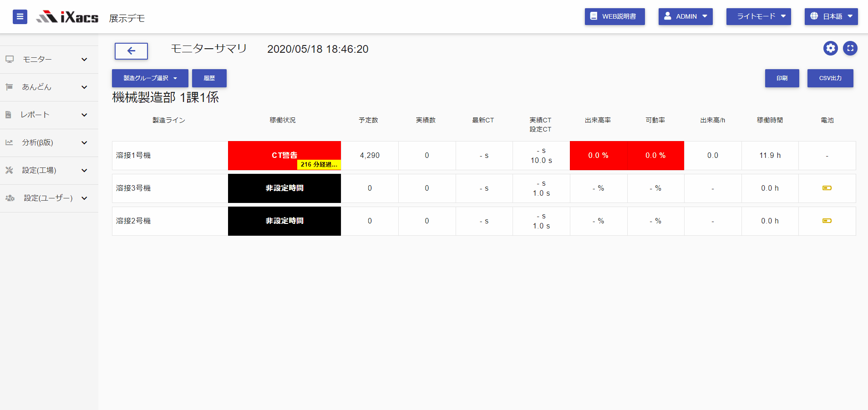
Task: Click the factory settings tools icon
Action: point(9,170)
